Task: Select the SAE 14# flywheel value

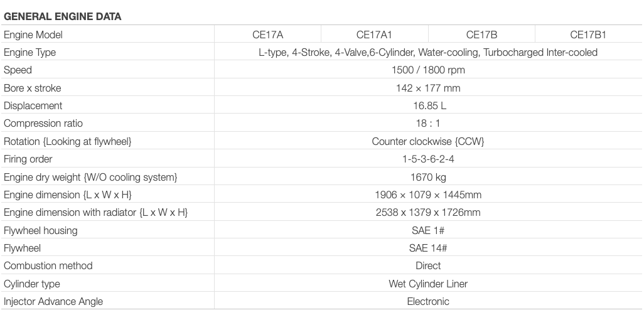Action: point(428,248)
